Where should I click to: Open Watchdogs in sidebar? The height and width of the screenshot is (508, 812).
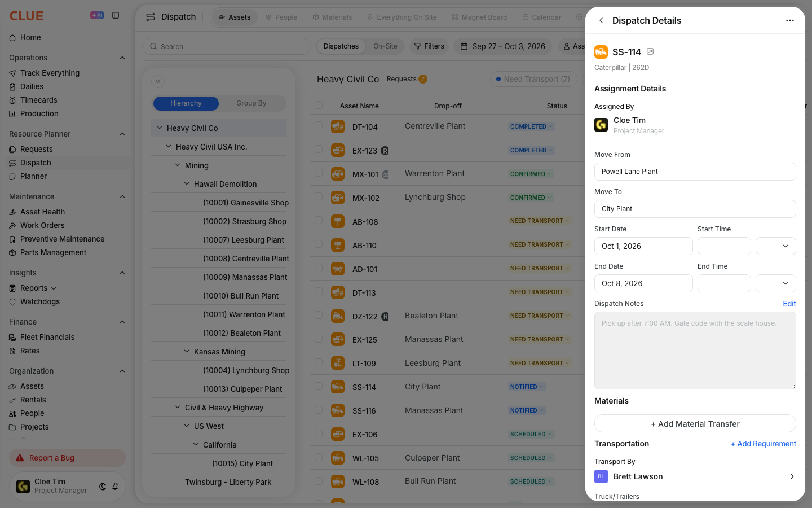pos(39,301)
